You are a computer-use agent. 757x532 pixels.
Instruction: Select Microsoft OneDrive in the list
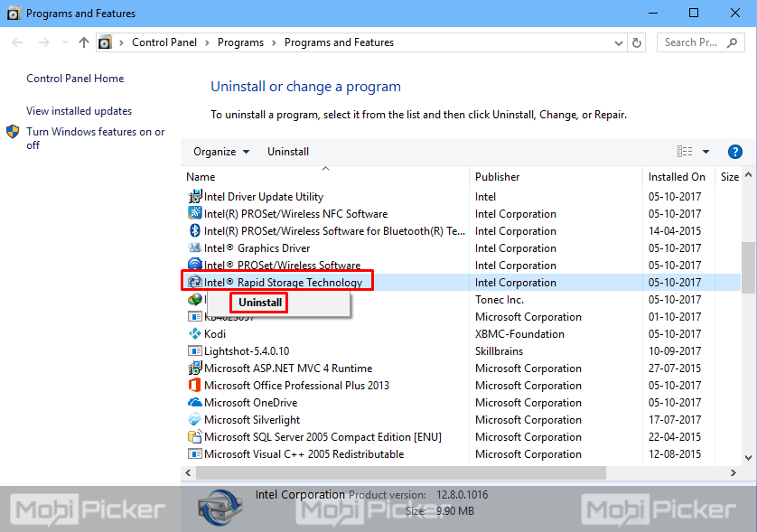pyautogui.click(x=250, y=402)
